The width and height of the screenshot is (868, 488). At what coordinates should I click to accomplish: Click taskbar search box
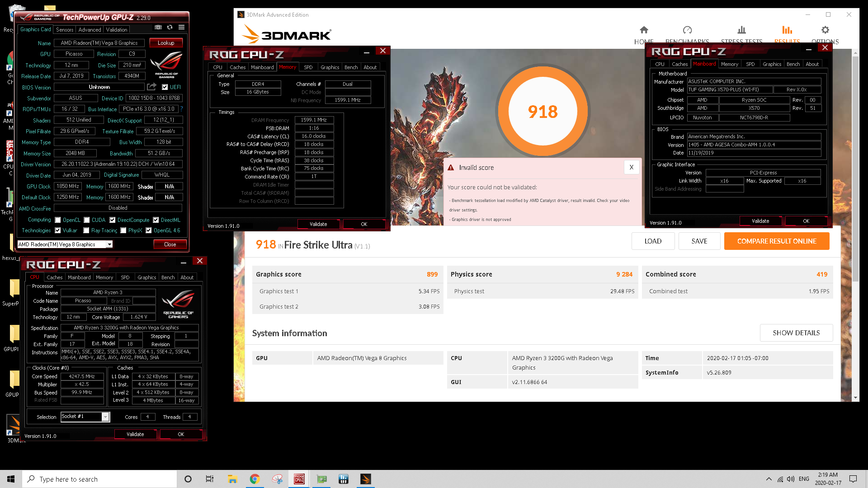[x=99, y=479]
